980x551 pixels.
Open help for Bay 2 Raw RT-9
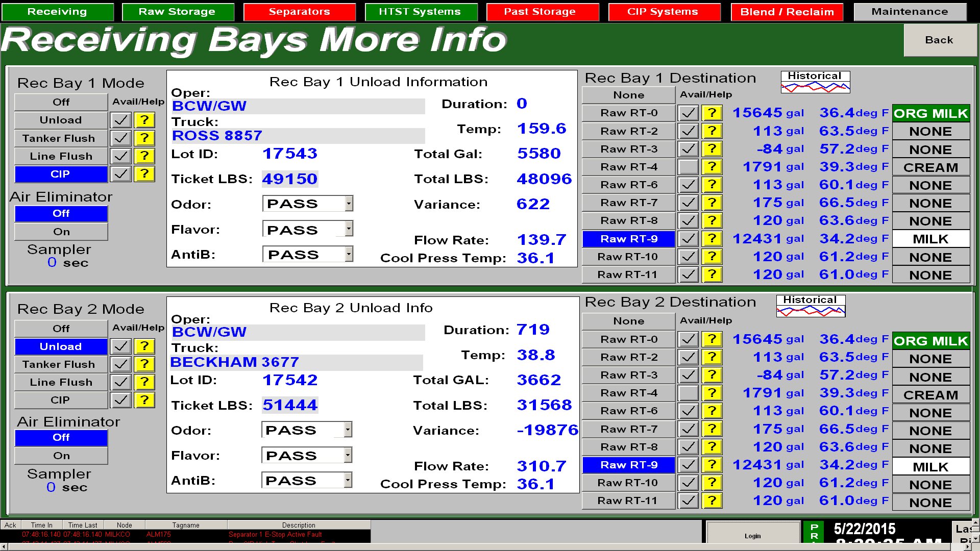[x=712, y=465]
